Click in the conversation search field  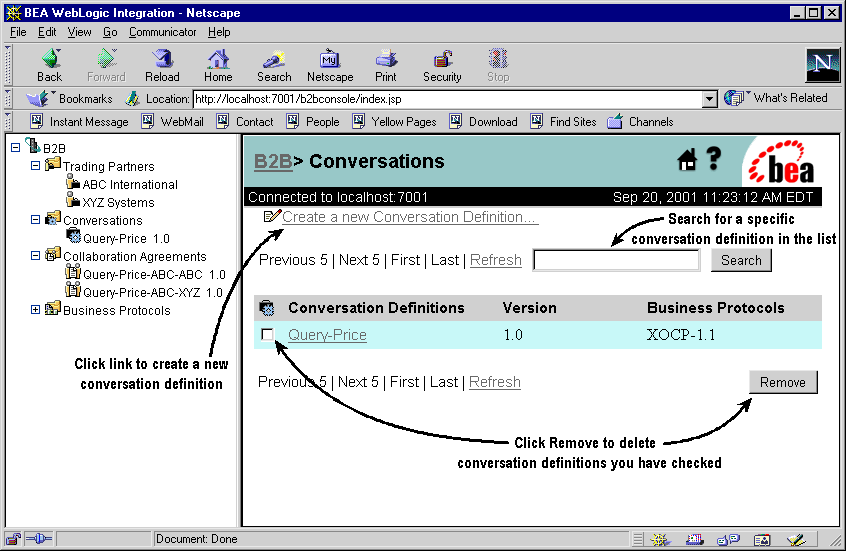[x=616, y=260]
